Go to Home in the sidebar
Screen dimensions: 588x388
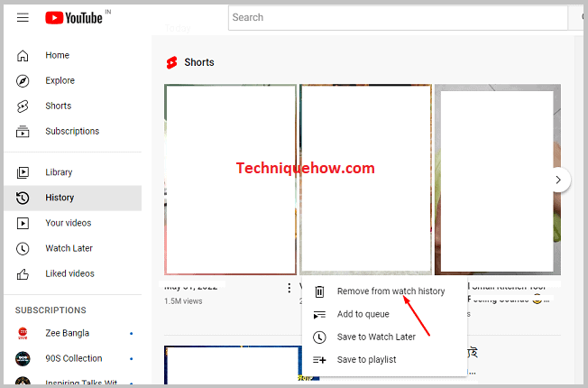click(x=73, y=56)
